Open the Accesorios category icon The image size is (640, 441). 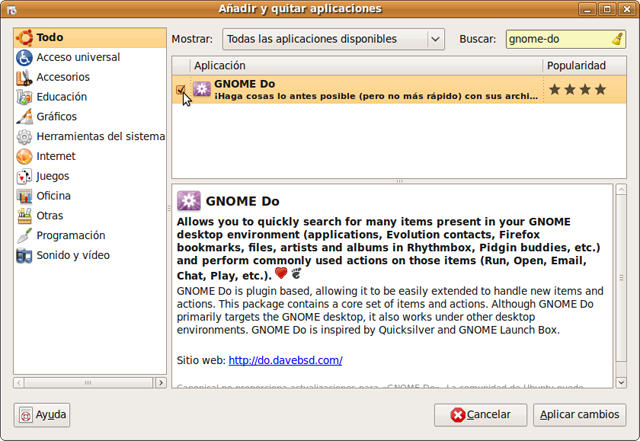click(25, 77)
